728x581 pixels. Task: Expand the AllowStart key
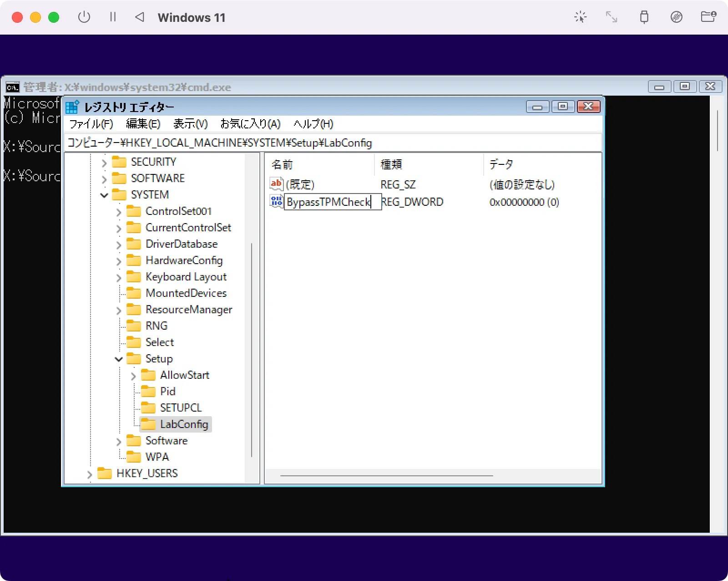[x=133, y=376]
